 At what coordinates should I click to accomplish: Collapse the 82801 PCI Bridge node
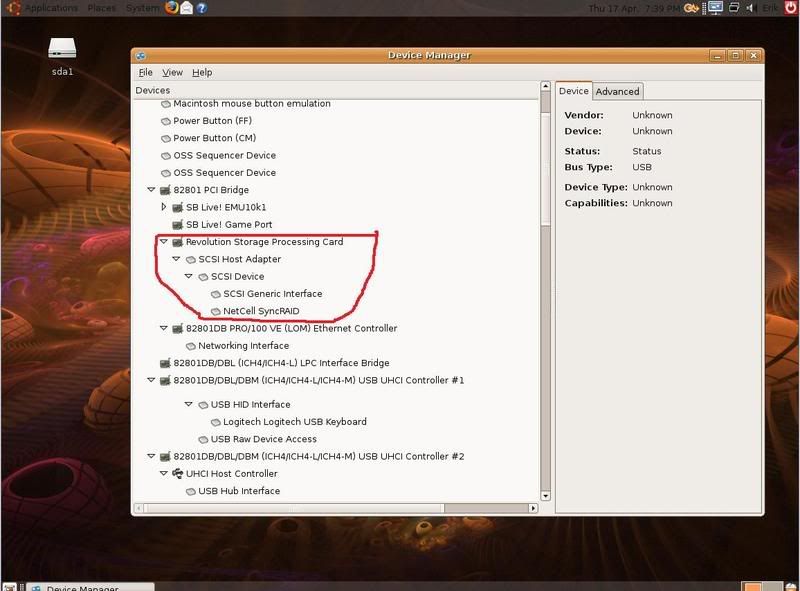151,189
